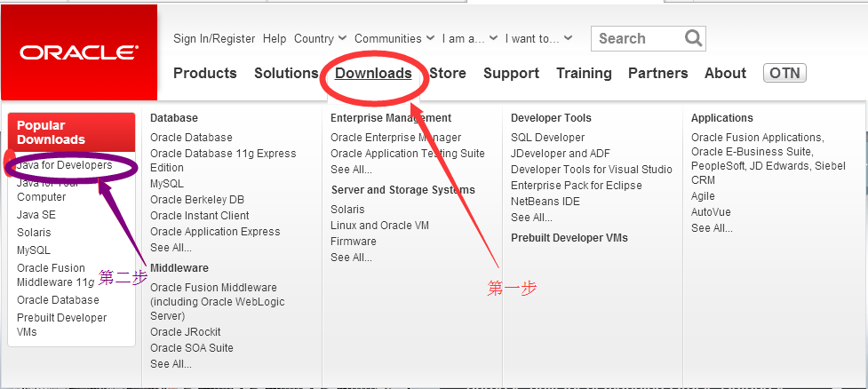Open Oracle Enterprise Manager link

(x=396, y=138)
